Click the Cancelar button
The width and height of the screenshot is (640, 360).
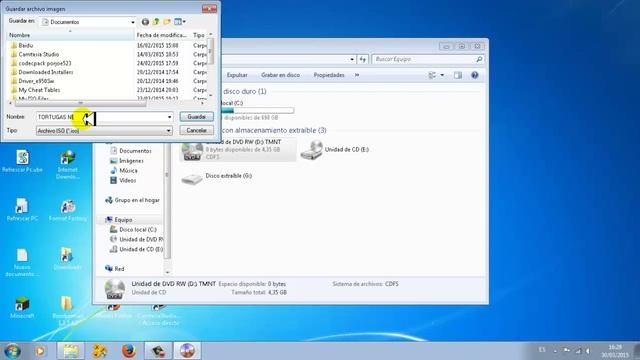click(x=196, y=131)
